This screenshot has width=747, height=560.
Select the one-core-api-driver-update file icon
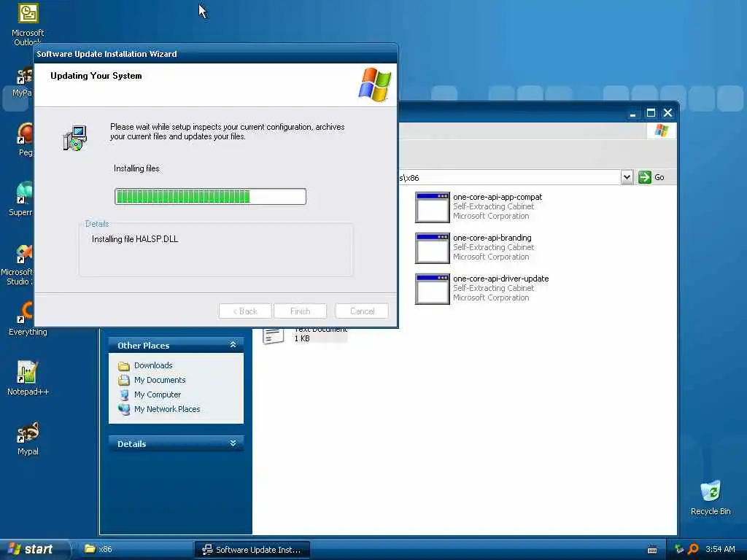(x=432, y=289)
